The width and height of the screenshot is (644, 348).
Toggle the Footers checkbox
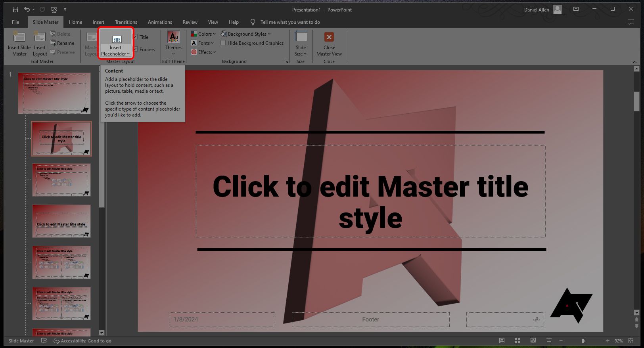click(136, 50)
